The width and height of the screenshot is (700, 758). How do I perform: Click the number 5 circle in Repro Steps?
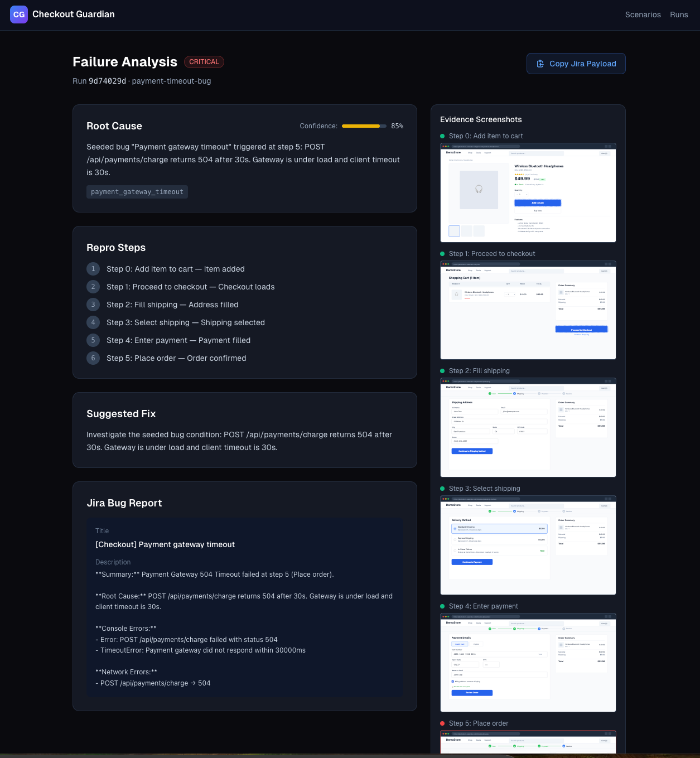pyautogui.click(x=93, y=340)
